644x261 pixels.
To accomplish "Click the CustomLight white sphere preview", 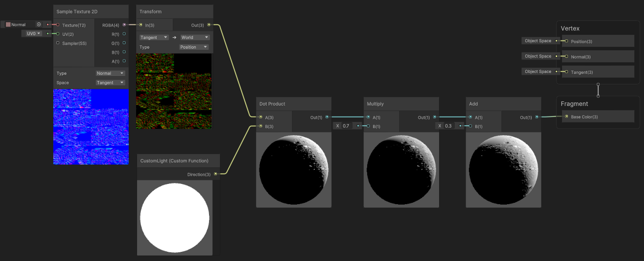I will click(x=175, y=218).
